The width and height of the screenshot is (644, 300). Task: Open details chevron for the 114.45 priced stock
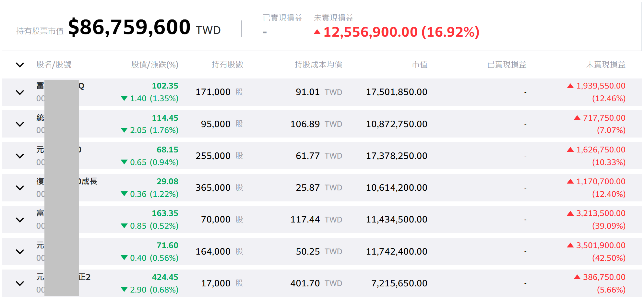coord(20,124)
